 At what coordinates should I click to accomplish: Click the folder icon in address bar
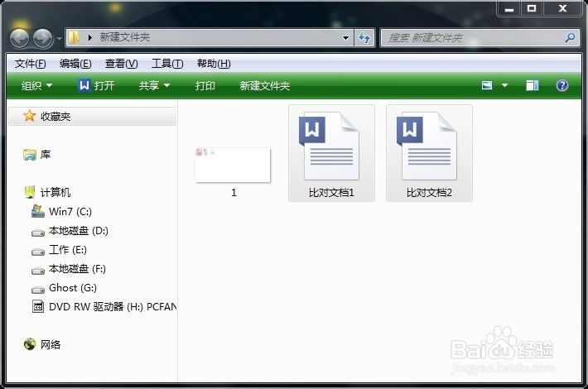click(x=74, y=37)
